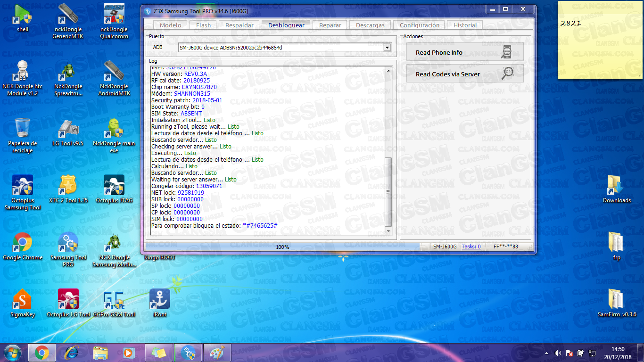The height and width of the screenshot is (362, 644).
Task: Click the log scrollbar down arrow
Action: (388, 231)
